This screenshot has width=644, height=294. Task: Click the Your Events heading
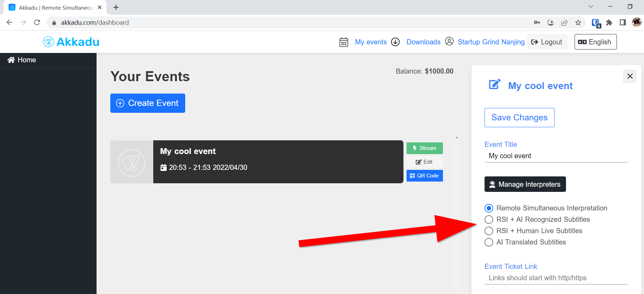[x=150, y=76]
